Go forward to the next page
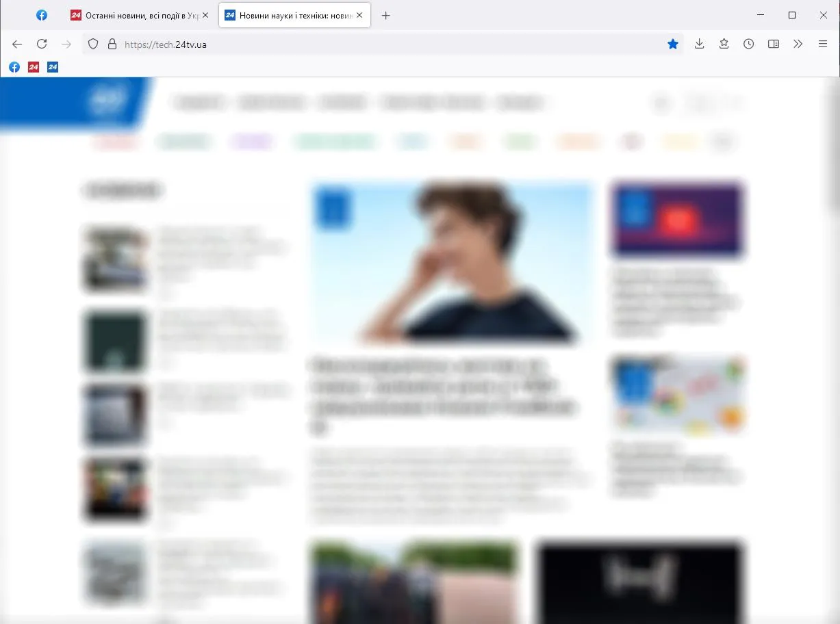The image size is (840, 624). [x=66, y=44]
